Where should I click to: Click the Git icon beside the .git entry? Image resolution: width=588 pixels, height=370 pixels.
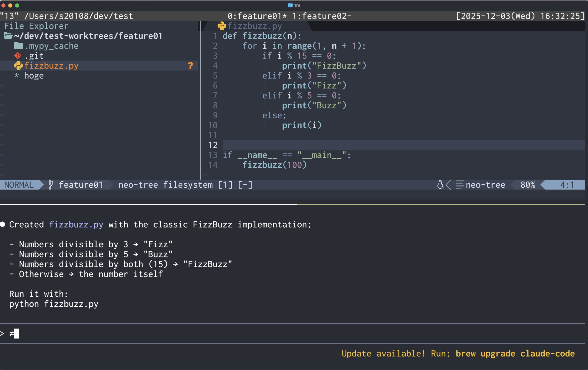point(18,56)
